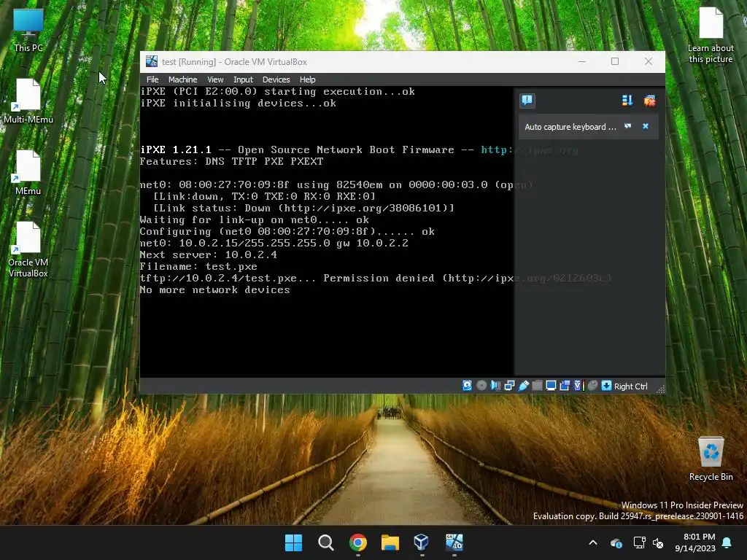Select the Recycle Bin desktop icon
747x560 pixels.
click(x=711, y=459)
